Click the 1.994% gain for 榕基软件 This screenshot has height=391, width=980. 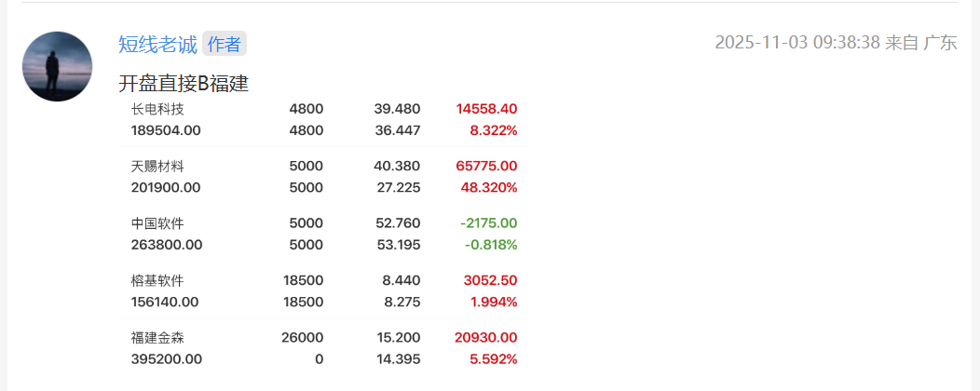coord(494,303)
